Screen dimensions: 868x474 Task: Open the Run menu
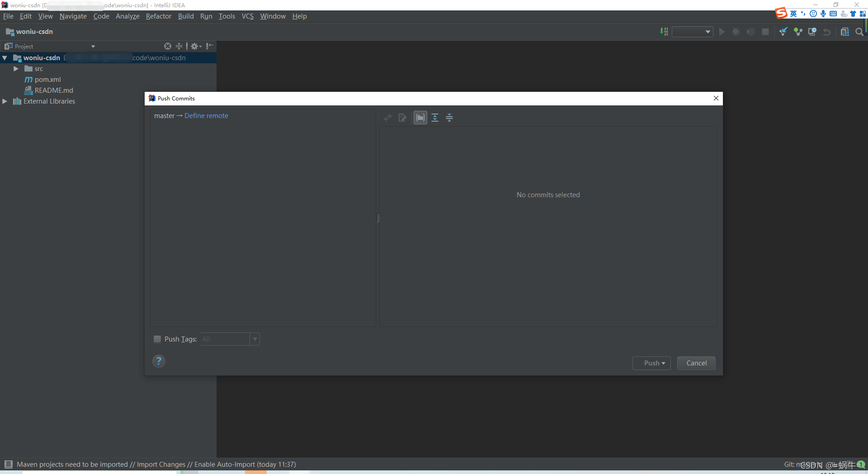tap(206, 16)
